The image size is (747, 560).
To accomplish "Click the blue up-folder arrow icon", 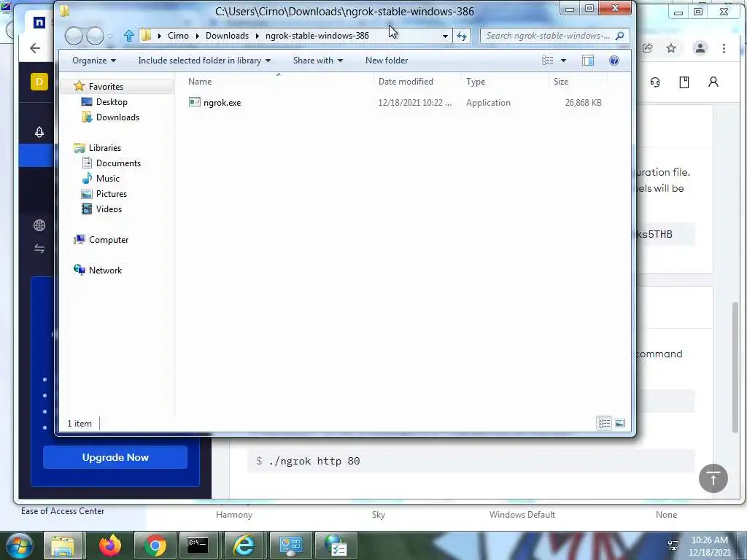I will pos(128,36).
